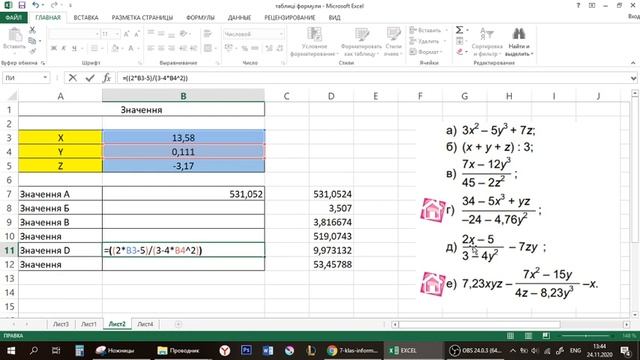
Task: Activate the Format Painter brush icon
Action: pos(32,51)
